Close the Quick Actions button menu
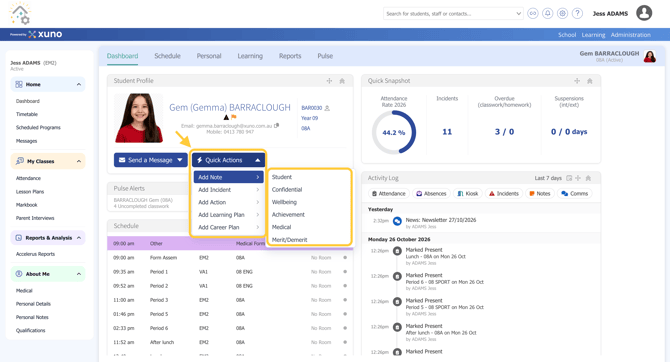 [228, 160]
